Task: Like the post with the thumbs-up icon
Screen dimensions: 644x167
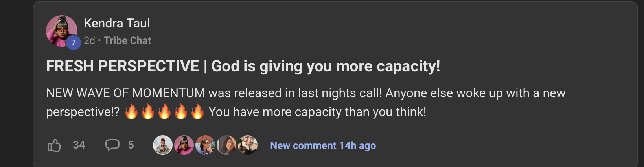Action: (x=54, y=145)
